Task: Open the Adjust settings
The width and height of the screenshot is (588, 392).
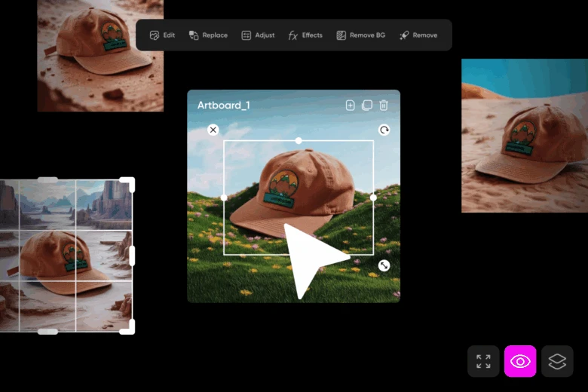Action: tap(258, 35)
